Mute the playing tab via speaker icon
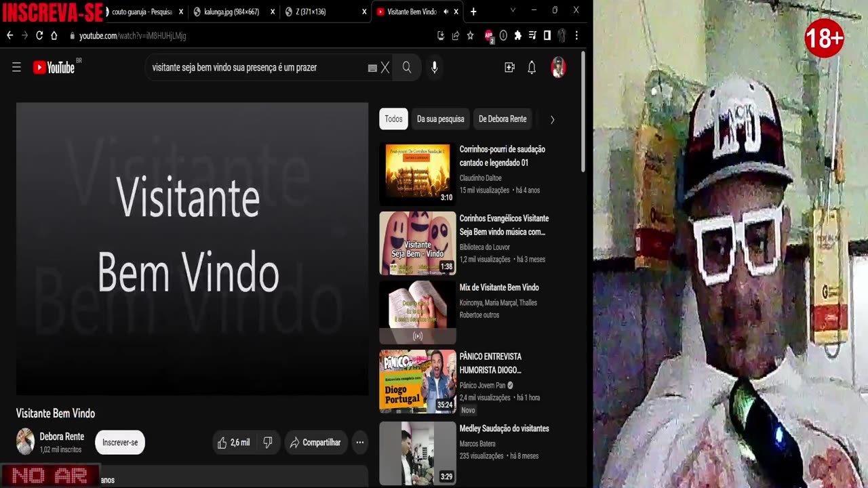 446,12
